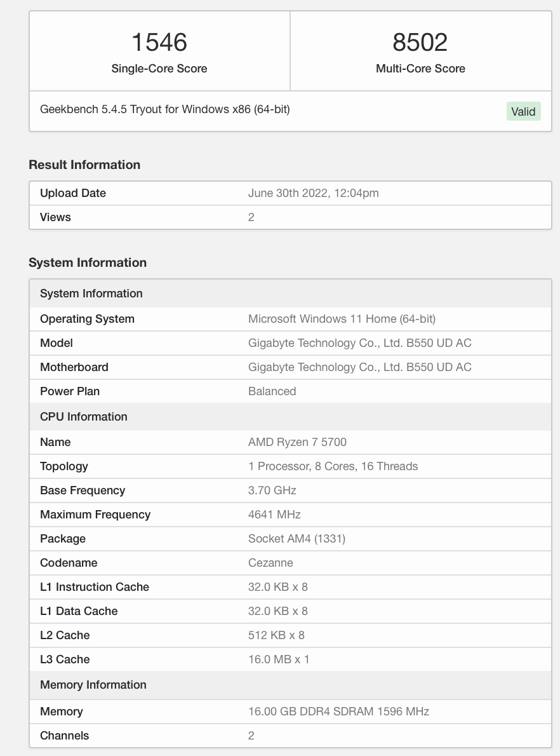Click the "Operating System" row label

(87, 319)
